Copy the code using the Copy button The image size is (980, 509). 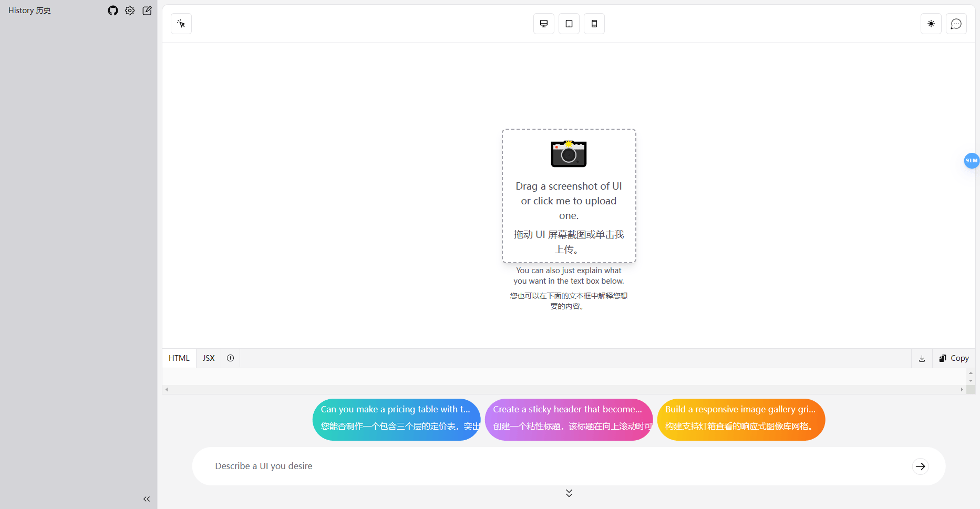(954, 358)
